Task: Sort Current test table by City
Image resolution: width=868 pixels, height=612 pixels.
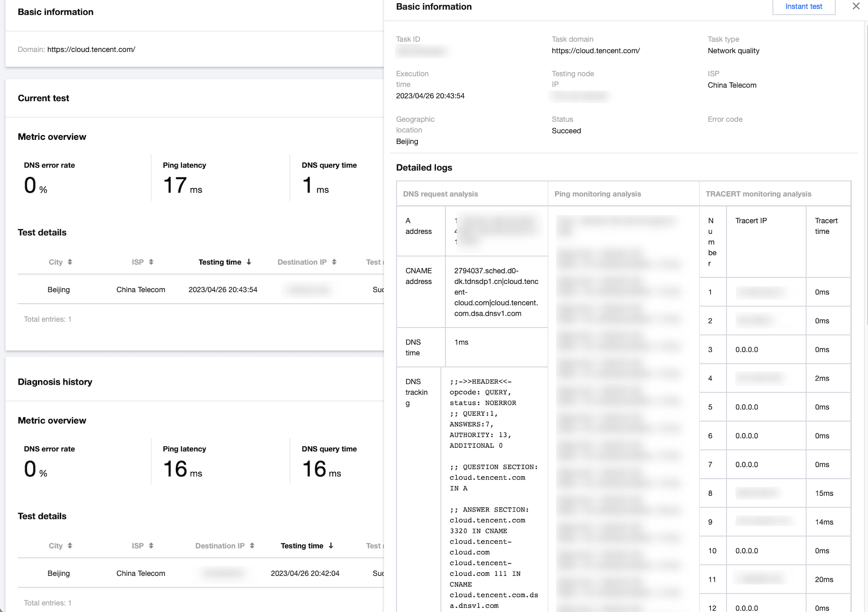Action: [70, 262]
